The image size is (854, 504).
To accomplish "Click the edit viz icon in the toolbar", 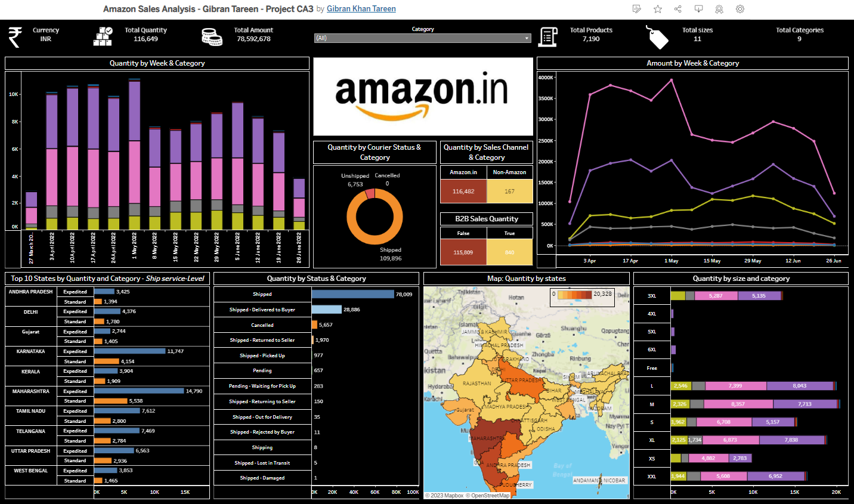I will (636, 9).
